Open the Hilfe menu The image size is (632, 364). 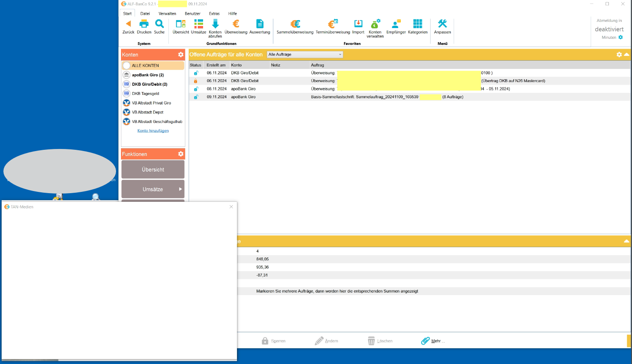pyautogui.click(x=232, y=14)
